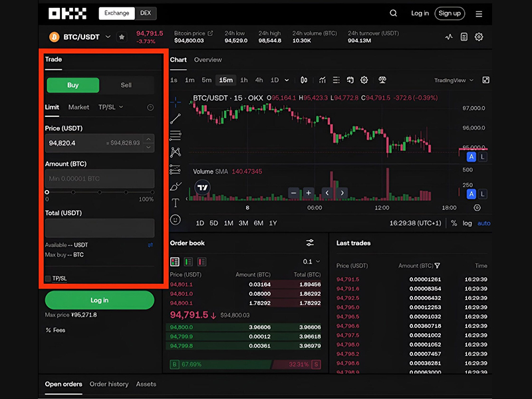This screenshot has width=532, height=399.
Task: Open the chart indicators icon
Action: 323,80
